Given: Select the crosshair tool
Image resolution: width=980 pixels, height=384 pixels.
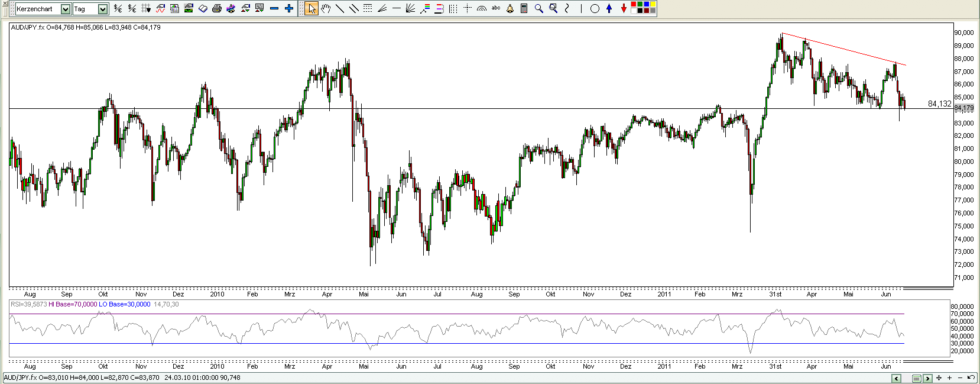Looking at the screenshot, I should (x=468, y=8).
